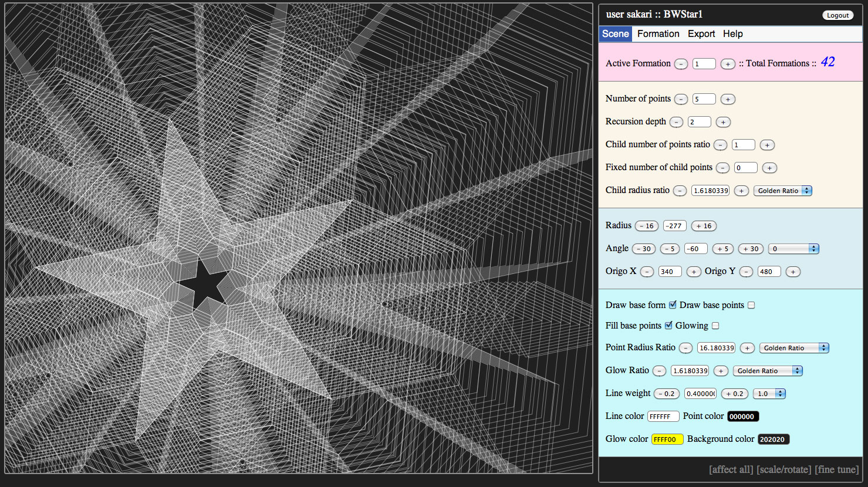Increase Line weight by 0.2
This screenshot has width=868, height=487.
(x=735, y=394)
